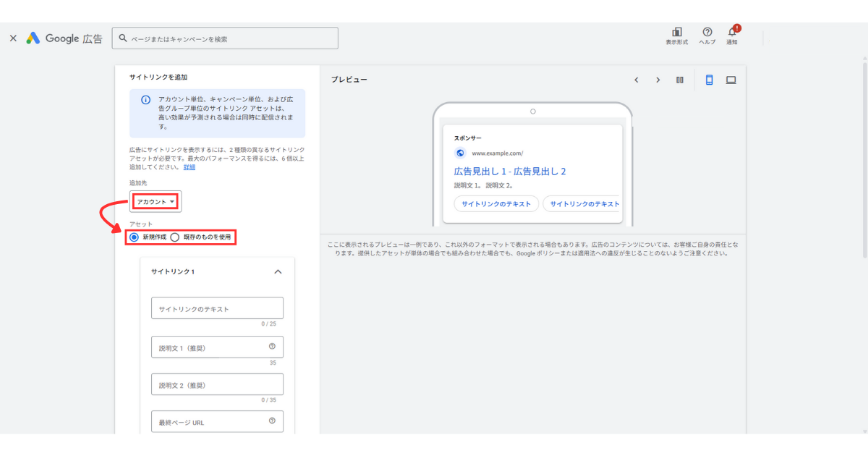Select the 新規作成 radio button

134,237
